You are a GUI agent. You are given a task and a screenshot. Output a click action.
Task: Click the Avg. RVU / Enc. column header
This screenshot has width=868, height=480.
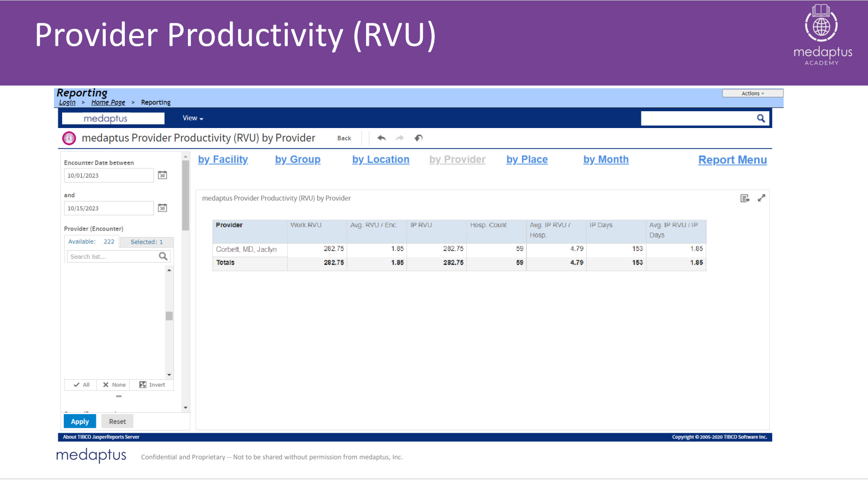pyautogui.click(x=377, y=231)
